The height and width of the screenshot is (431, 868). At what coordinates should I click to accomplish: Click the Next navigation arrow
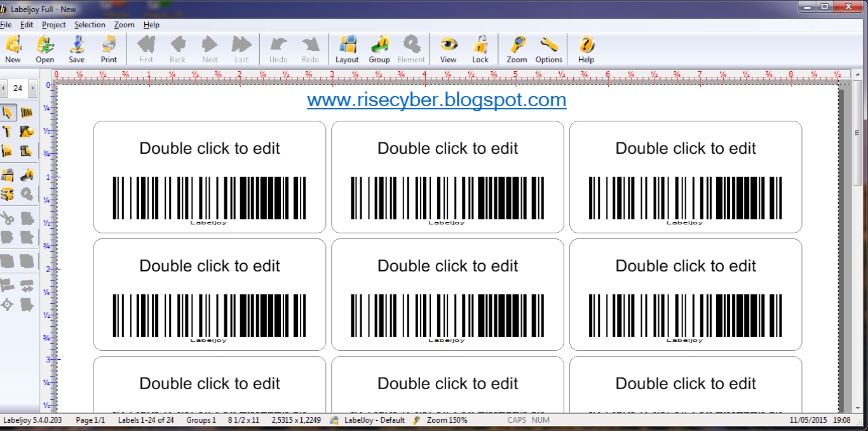(210, 50)
